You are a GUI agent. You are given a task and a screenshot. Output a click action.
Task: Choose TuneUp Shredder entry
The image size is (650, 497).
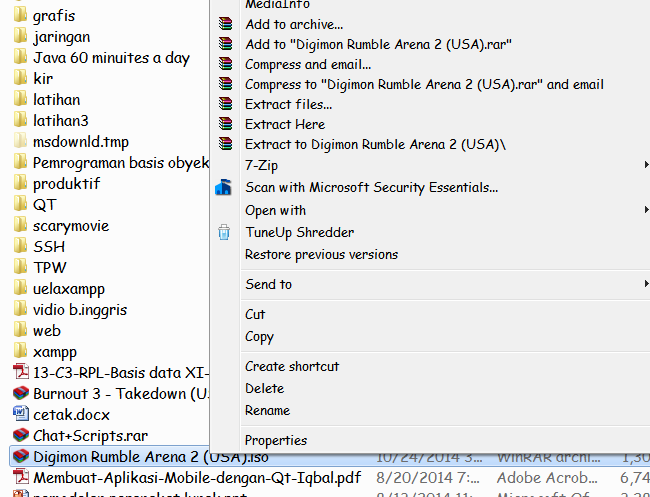[299, 232]
